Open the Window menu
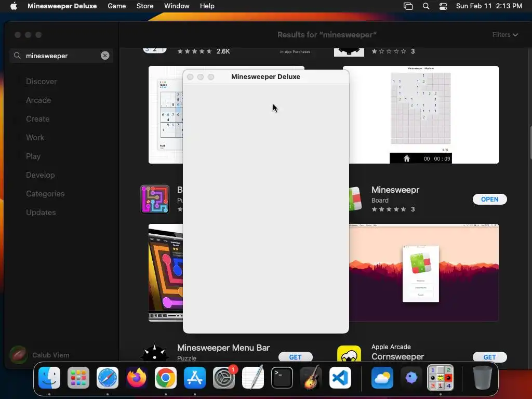 point(177,6)
